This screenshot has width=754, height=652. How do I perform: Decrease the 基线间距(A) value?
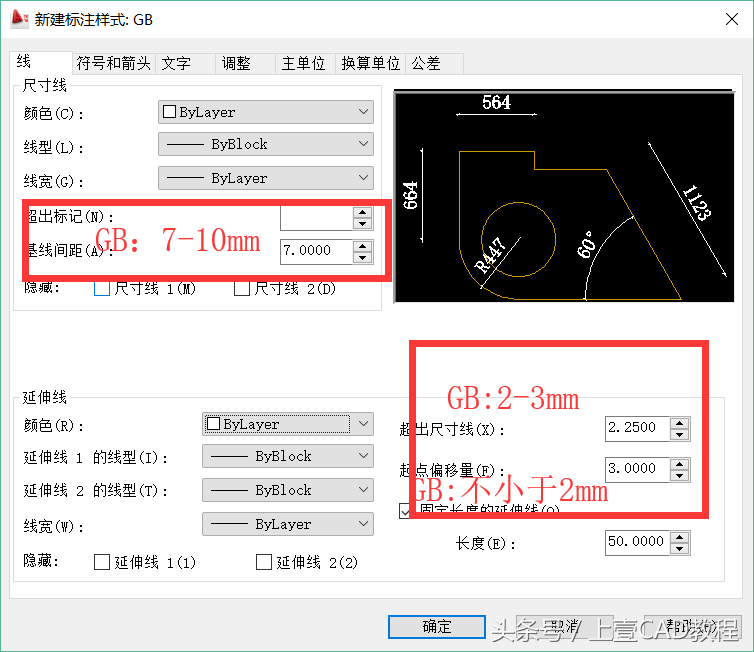(x=363, y=258)
